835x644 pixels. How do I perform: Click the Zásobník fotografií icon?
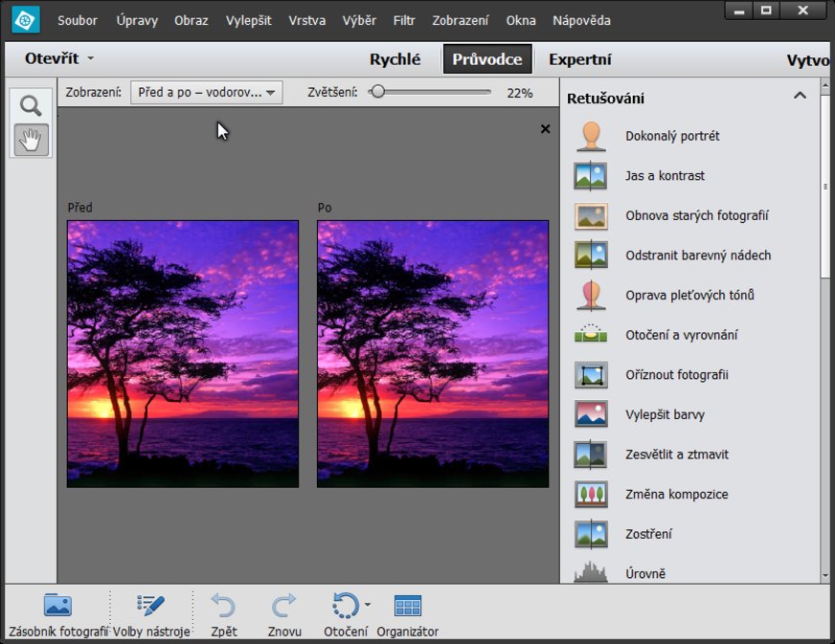pos(58,606)
